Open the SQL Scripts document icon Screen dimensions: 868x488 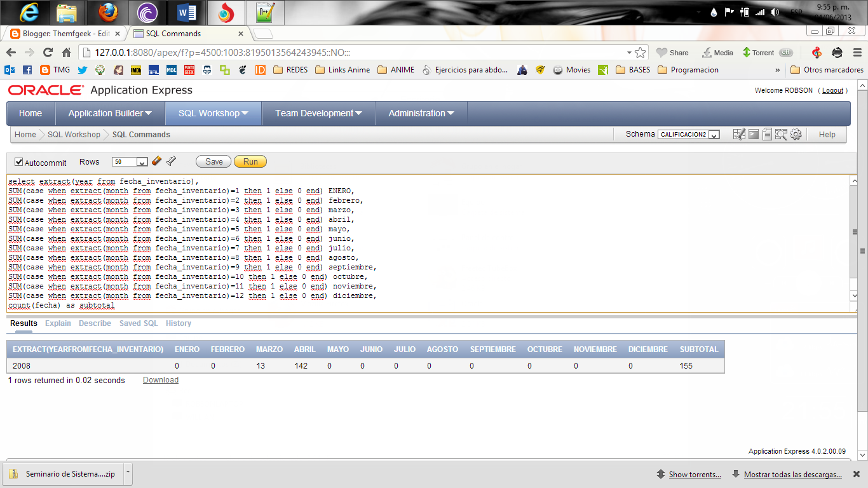pyautogui.click(x=768, y=134)
